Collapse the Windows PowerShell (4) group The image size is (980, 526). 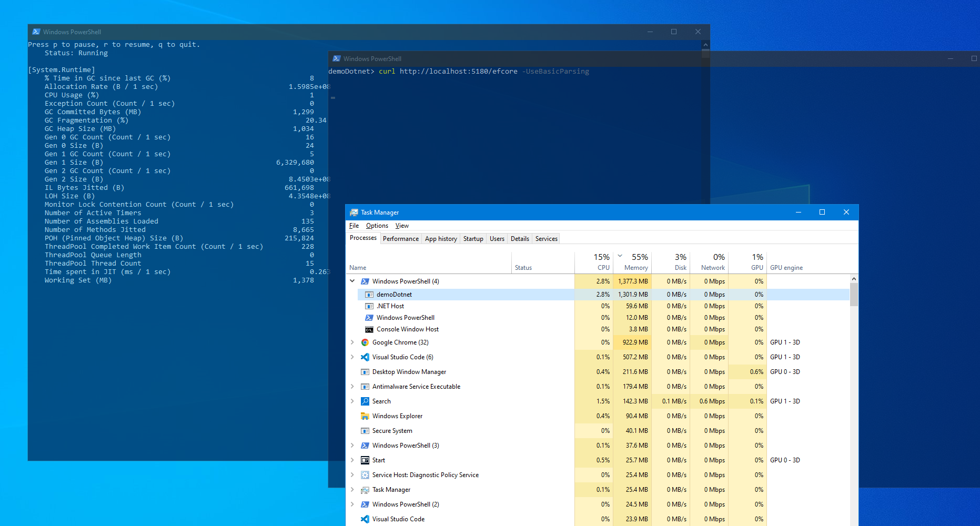tap(352, 281)
